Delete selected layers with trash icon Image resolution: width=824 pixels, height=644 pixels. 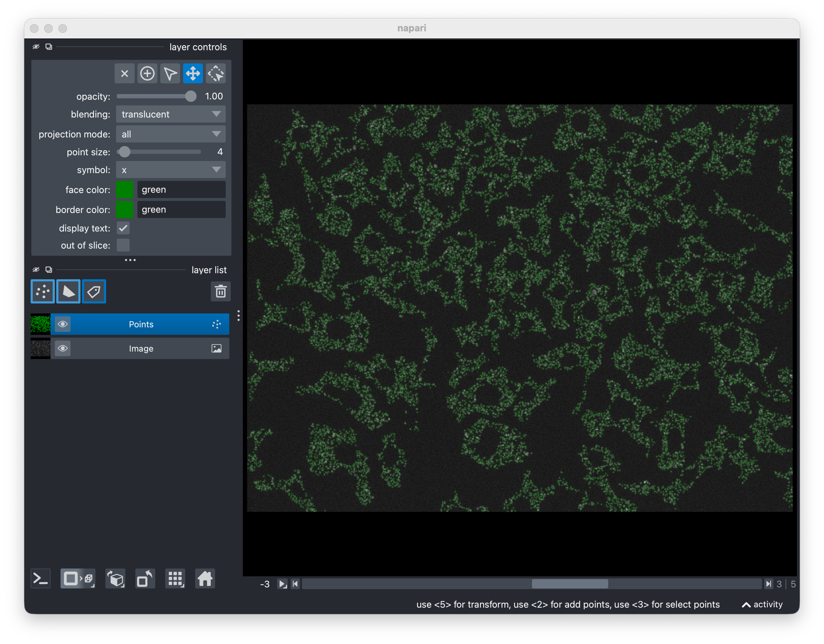click(x=221, y=291)
